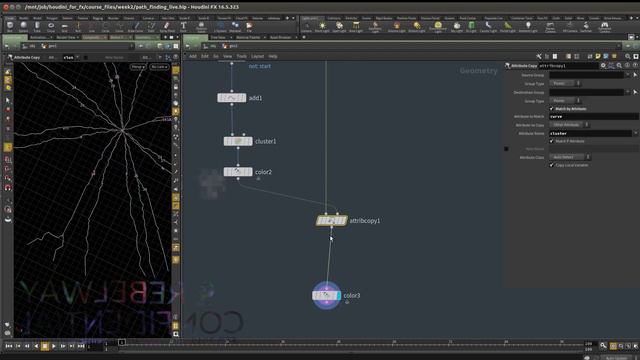
Task: Create a Point Light from the shelf
Action: click(x=322, y=27)
